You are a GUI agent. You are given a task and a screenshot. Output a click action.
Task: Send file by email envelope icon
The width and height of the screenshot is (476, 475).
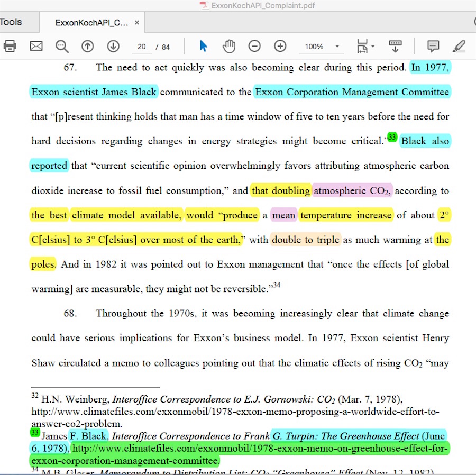[36, 46]
